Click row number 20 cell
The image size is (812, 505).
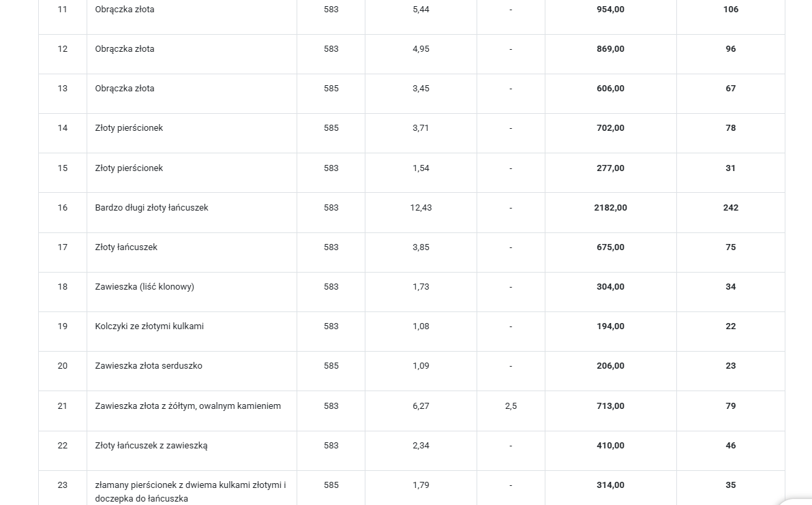(x=63, y=366)
